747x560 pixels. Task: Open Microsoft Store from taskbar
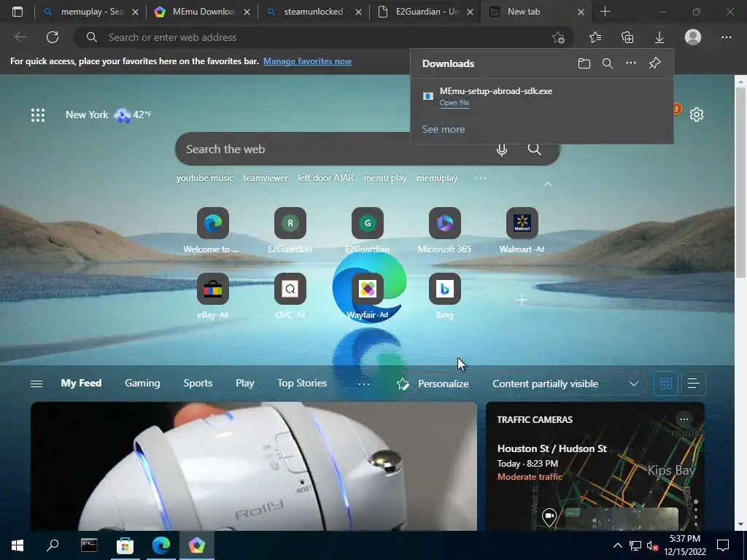125,545
